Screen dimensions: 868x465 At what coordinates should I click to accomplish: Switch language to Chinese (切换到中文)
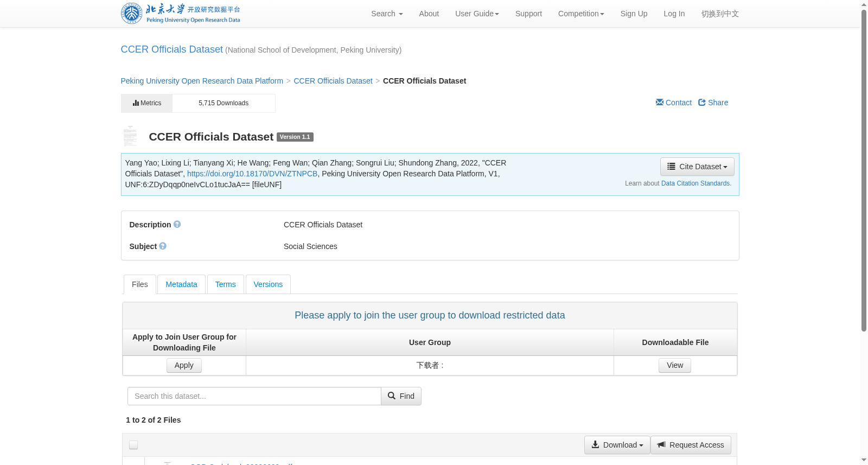click(720, 14)
